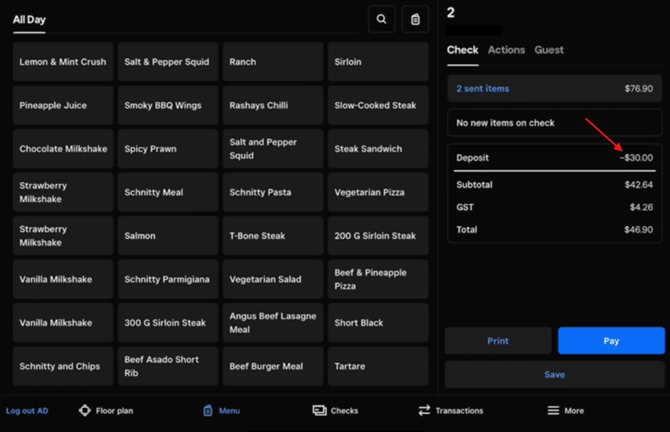670x432 pixels.
Task: Open the clipboard check icon
Action: 416,19
